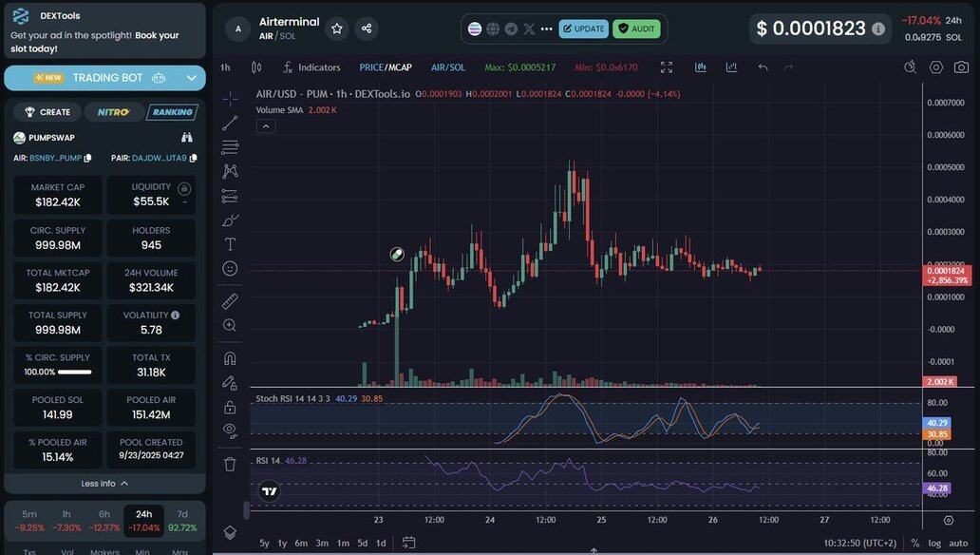Toggle stay-in-drawing-mode pencil lock
Image resolution: width=980 pixels, height=555 pixels.
(230, 382)
